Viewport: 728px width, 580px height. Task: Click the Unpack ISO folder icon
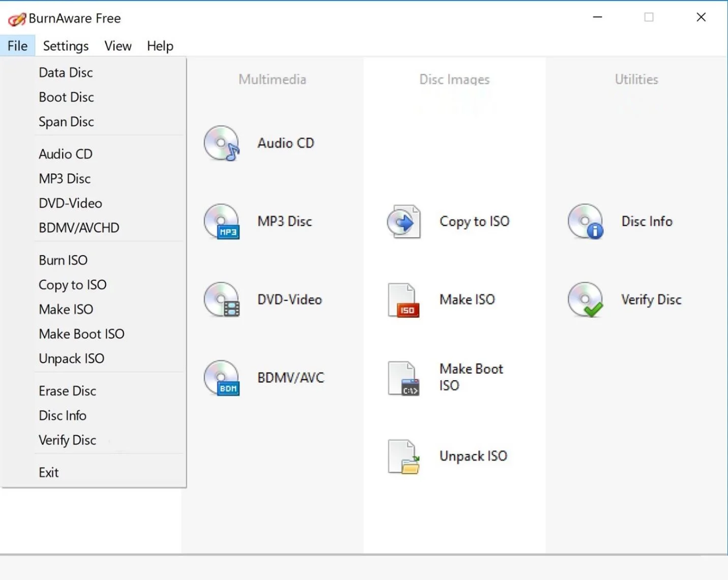coord(403,456)
